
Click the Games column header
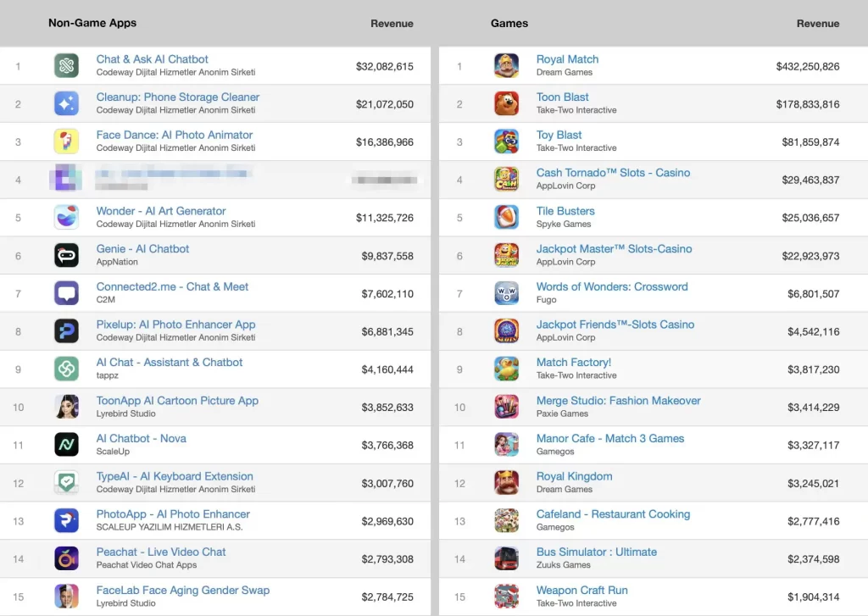pyautogui.click(x=509, y=23)
